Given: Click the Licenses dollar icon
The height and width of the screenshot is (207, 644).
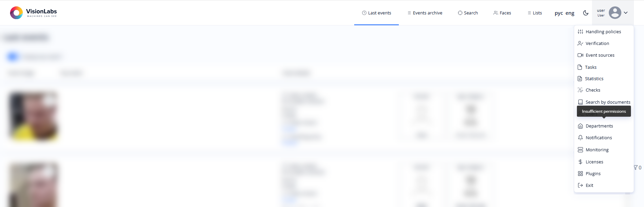Looking at the screenshot, I should click(x=580, y=162).
